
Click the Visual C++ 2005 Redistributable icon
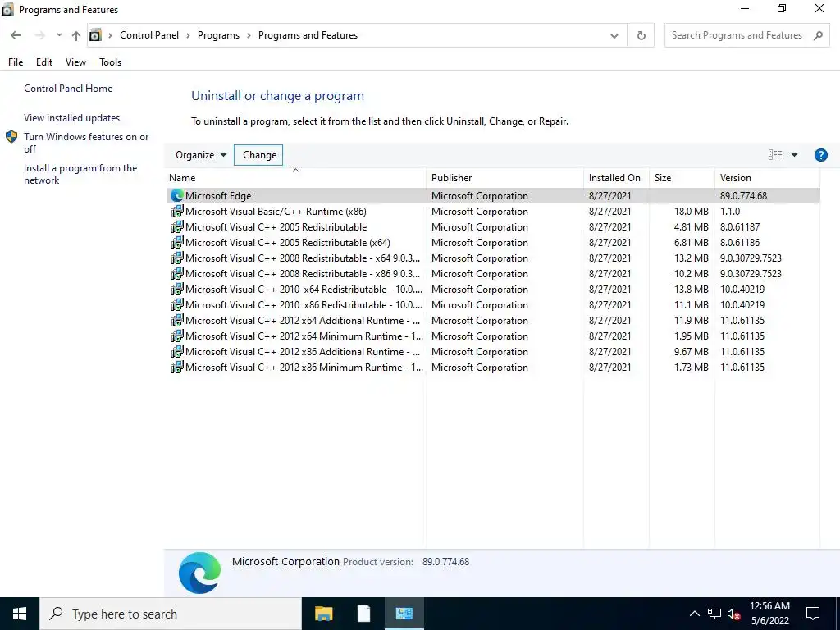coord(177,226)
